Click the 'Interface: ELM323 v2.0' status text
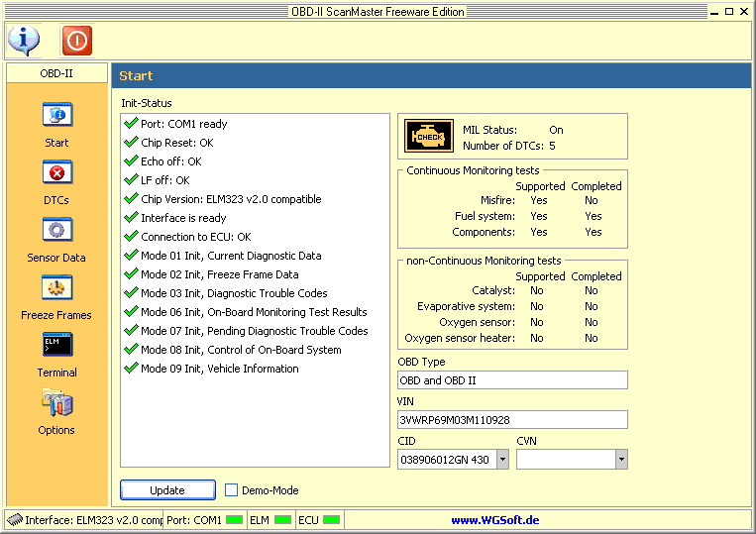The width and height of the screenshot is (756, 534). 94,520
